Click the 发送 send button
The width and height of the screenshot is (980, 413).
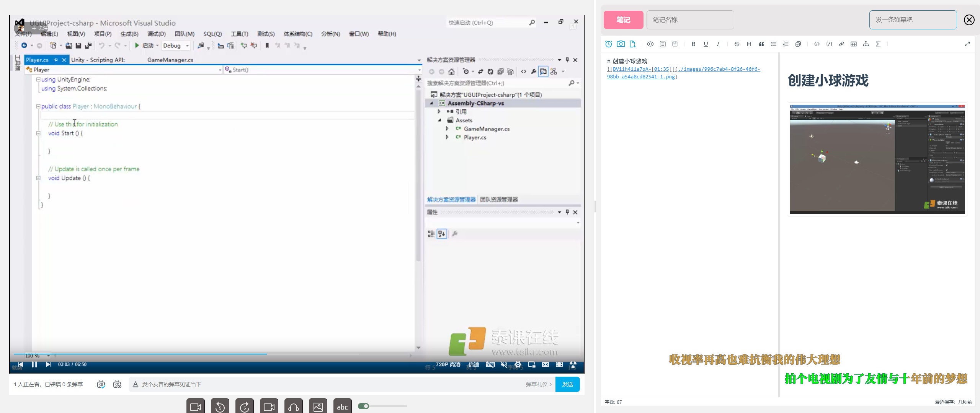pos(567,384)
